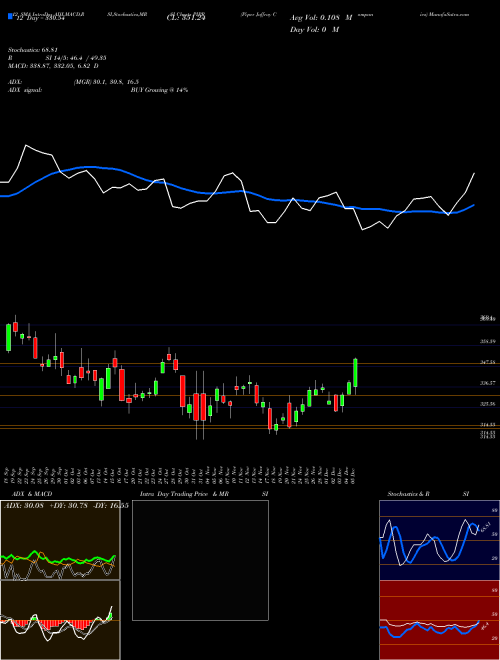
Task: Click the MACD histogram chart panel
Action: [x=60, y=620]
